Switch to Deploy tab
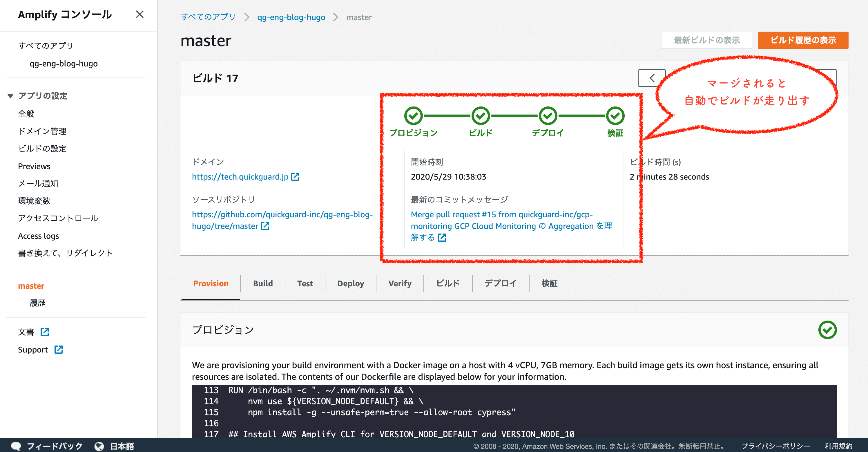Screen dimensions: 868x452 click(350, 283)
